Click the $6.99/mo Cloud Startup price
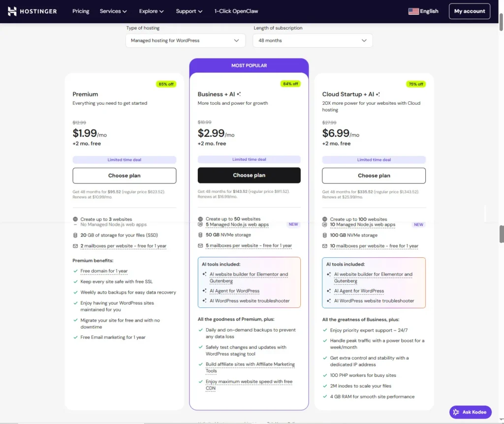Image resolution: width=504 pixels, height=424 pixels. coord(341,133)
